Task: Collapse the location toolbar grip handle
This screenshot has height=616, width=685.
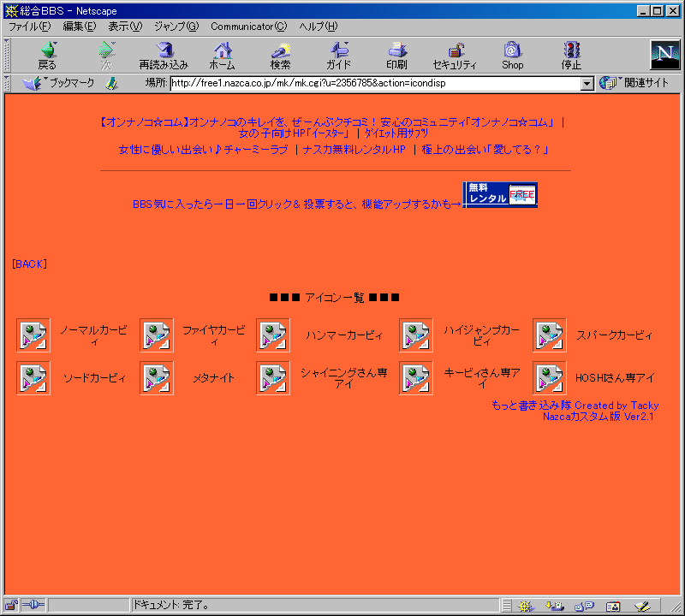Action: pos(7,83)
